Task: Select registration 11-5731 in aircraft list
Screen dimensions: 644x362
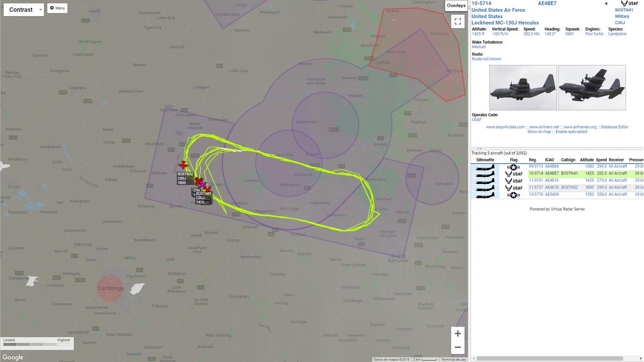Action: pyautogui.click(x=536, y=181)
